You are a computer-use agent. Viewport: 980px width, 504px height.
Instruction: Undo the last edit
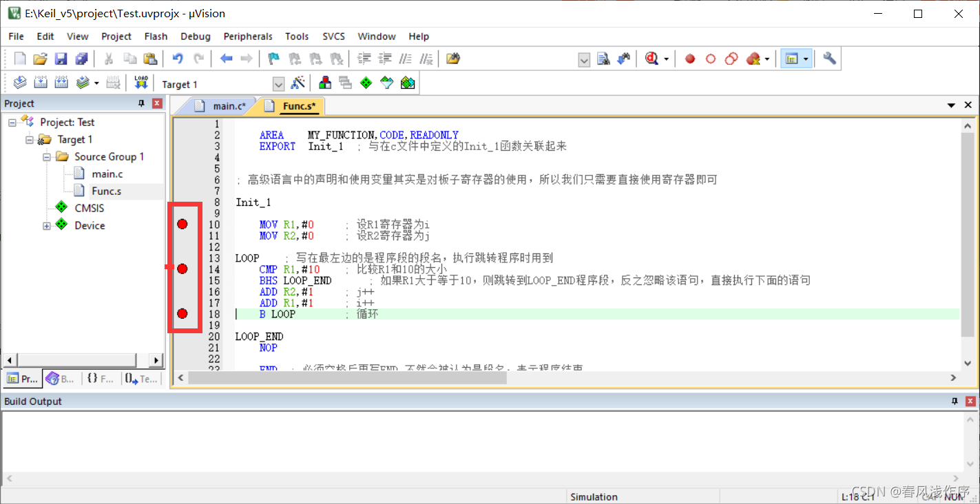pos(178,59)
